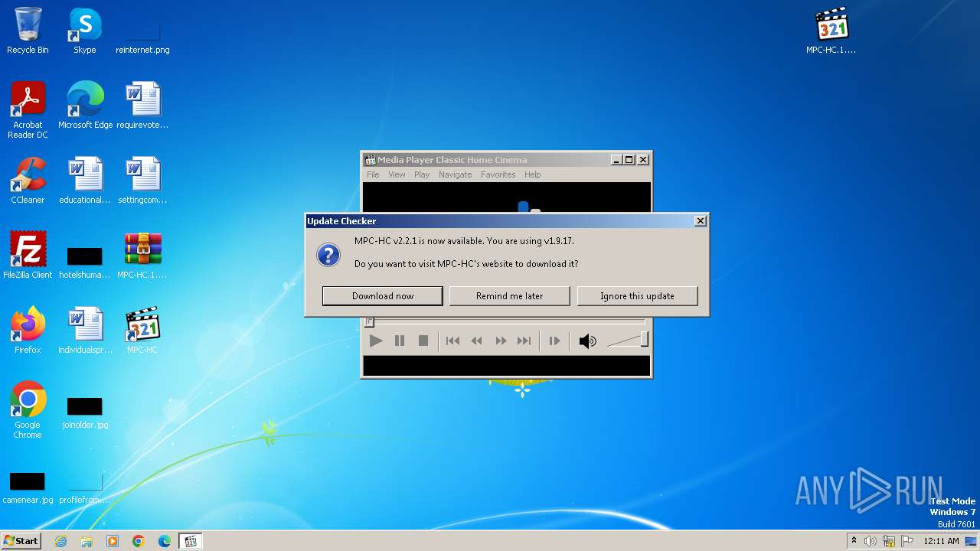Click the Play button in MPC-HC
Viewport: 980px width, 551px height.
click(x=375, y=341)
